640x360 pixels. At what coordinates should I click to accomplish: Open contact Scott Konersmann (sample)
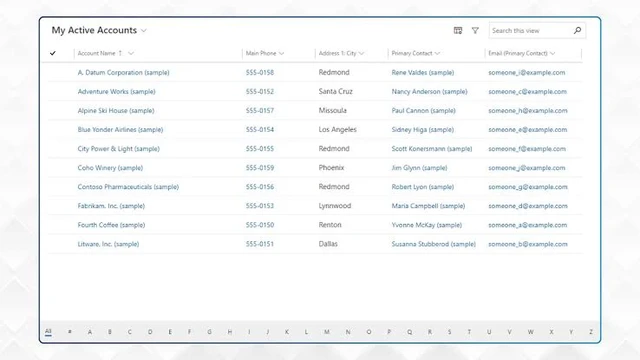click(x=432, y=149)
